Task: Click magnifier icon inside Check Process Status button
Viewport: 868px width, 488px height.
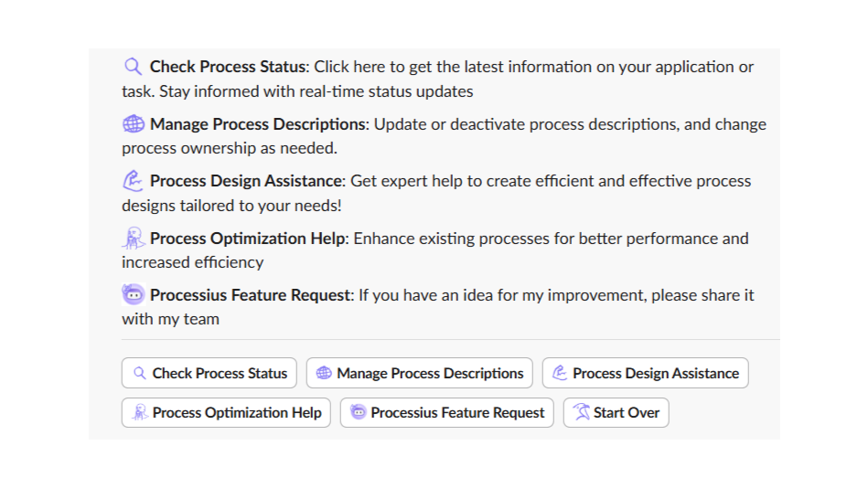Action: 140,373
